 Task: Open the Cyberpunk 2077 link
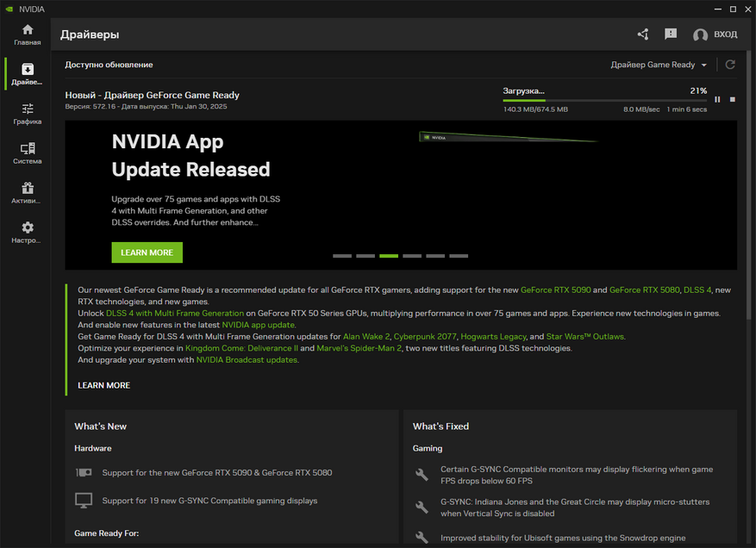point(425,336)
